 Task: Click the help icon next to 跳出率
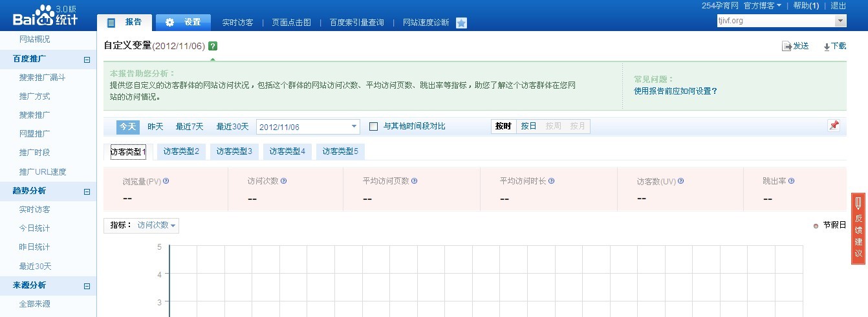pos(791,181)
